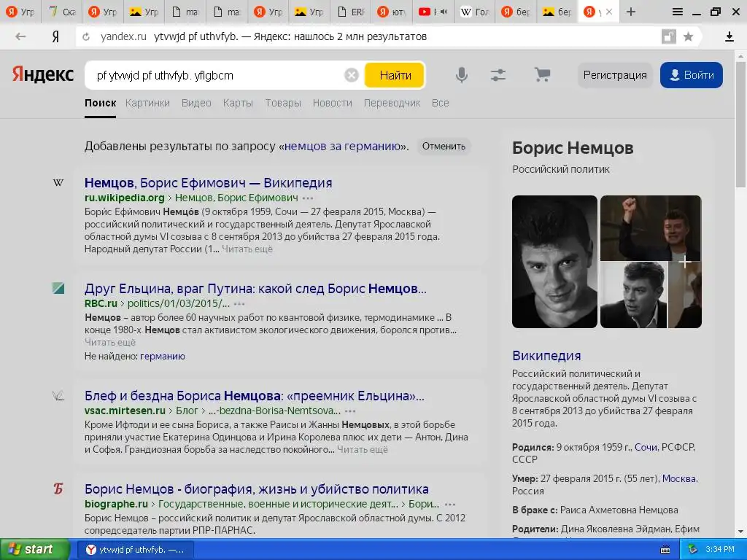Open the raised-fist photo thumbnail

point(651,227)
